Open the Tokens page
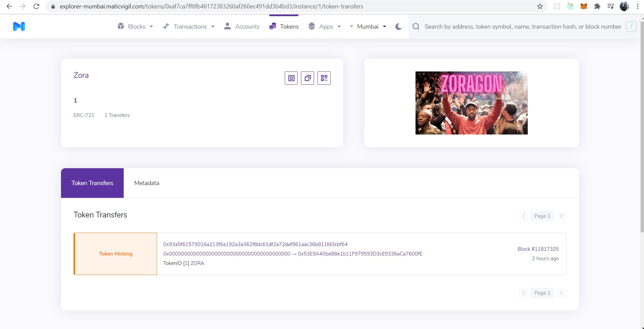This screenshot has height=329, width=644. [284, 27]
